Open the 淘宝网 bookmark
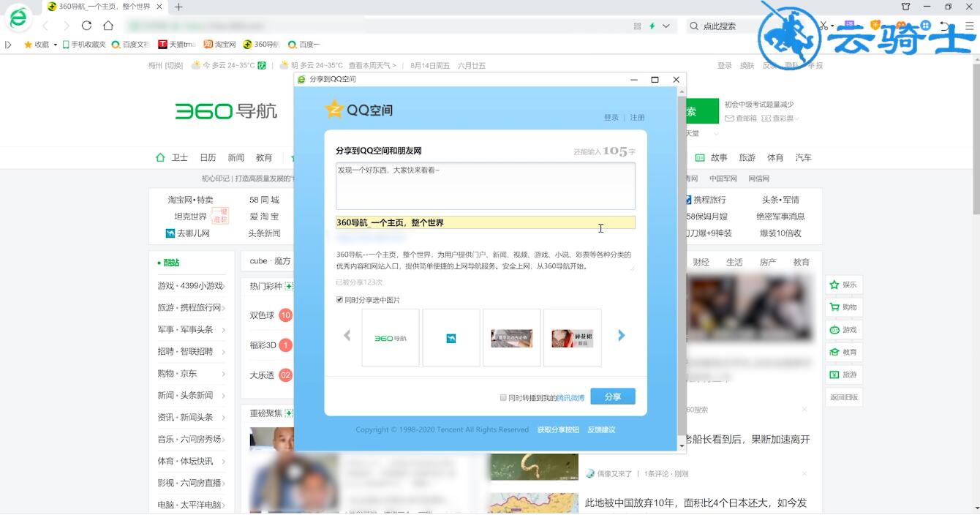This screenshot has width=980, height=515. (220, 45)
